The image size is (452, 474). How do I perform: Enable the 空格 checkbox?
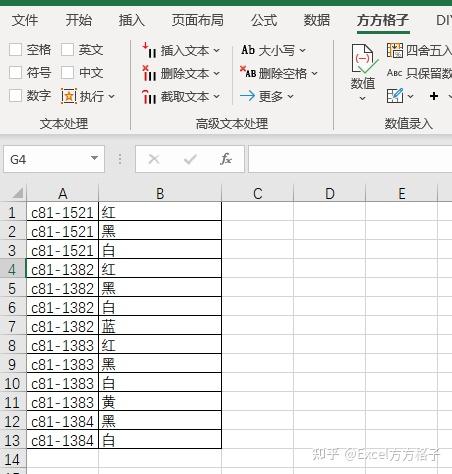tap(15, 50)
